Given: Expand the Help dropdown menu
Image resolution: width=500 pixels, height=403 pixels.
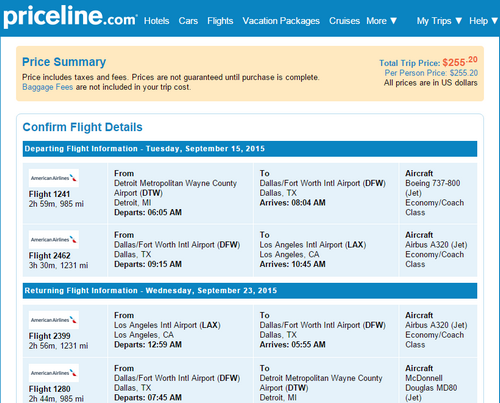Looking at the screenshot, I should point(483,21).
